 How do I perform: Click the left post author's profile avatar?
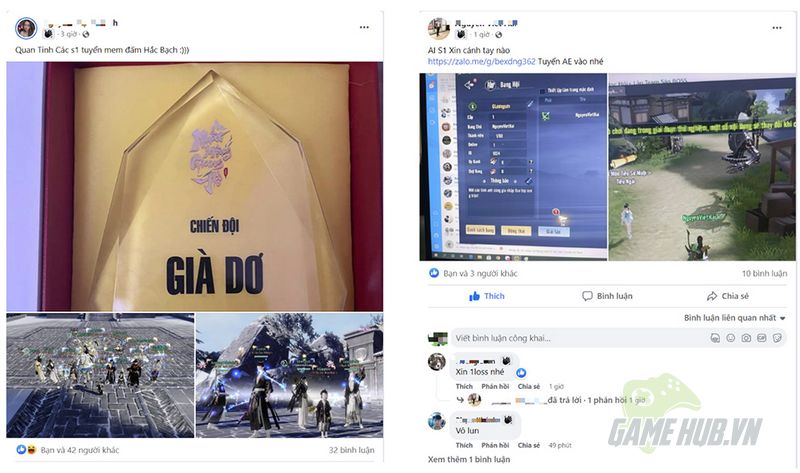(x=26, y=28)
